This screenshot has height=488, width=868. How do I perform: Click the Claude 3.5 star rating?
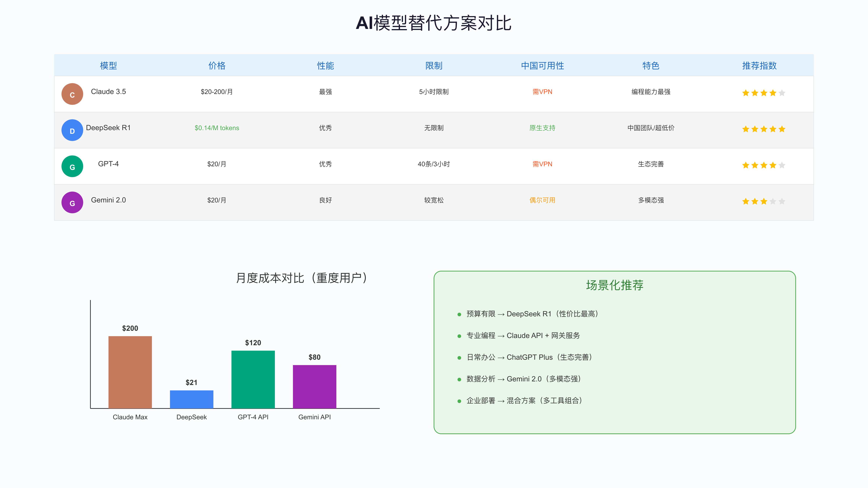tap(763, 93)
